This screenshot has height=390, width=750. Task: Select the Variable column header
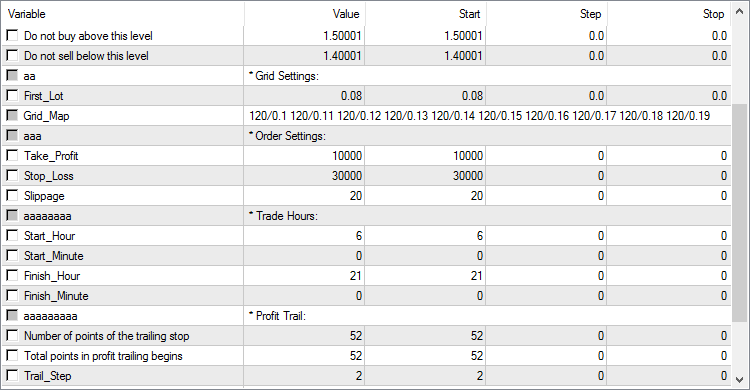pos(123,14)
